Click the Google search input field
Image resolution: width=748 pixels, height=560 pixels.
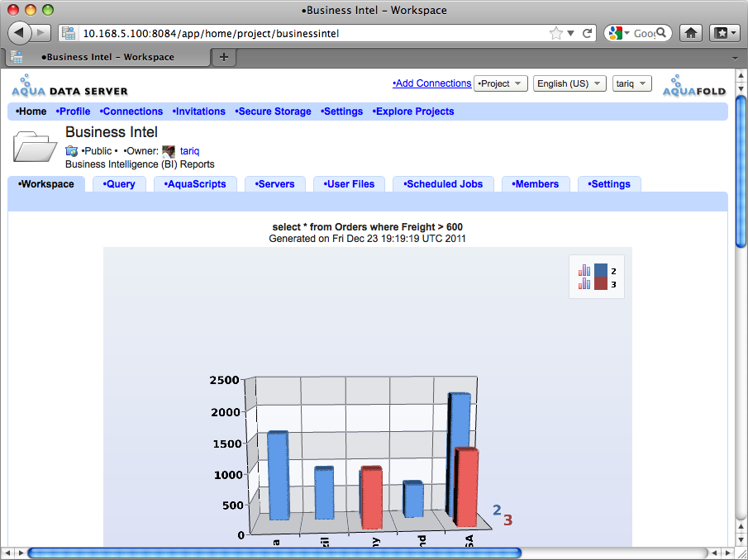click(644, 33)
